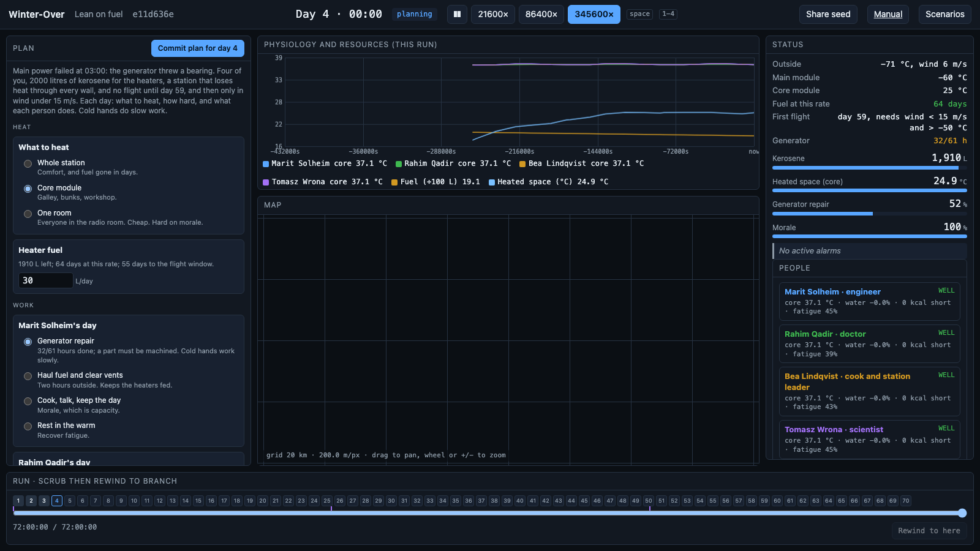Toggle Fuel (+100 L) legend swatch

pyautogui.click(x=394, y=182)
